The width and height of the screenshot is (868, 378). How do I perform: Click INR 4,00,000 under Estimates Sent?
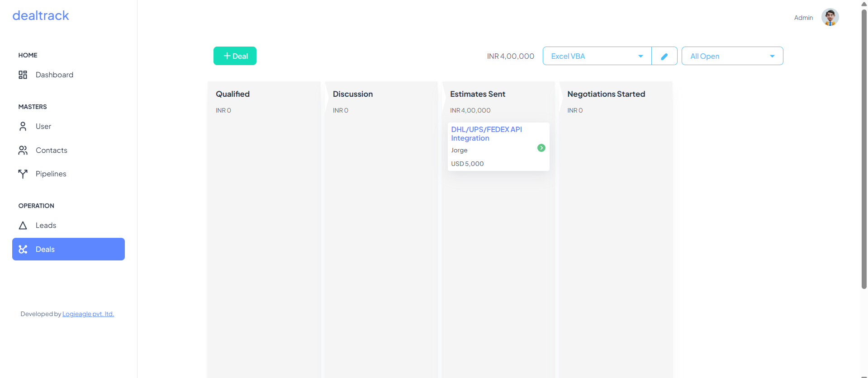470,110
